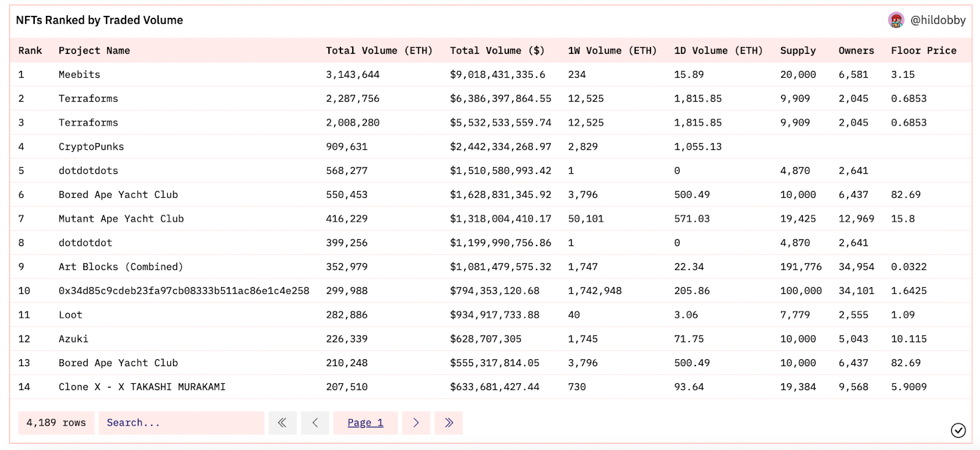
Task: Go to previous page arrow
Action: point(315,422)
